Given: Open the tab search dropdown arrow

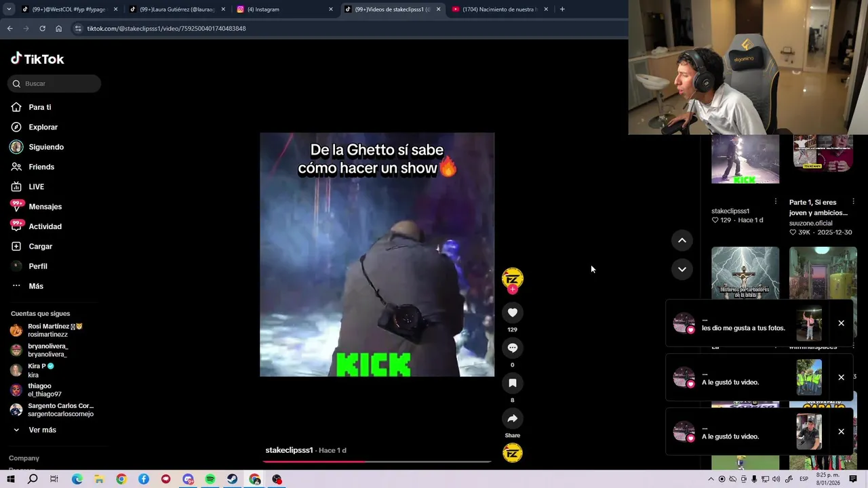Looking at the screenshot, I should click(8, 9).
